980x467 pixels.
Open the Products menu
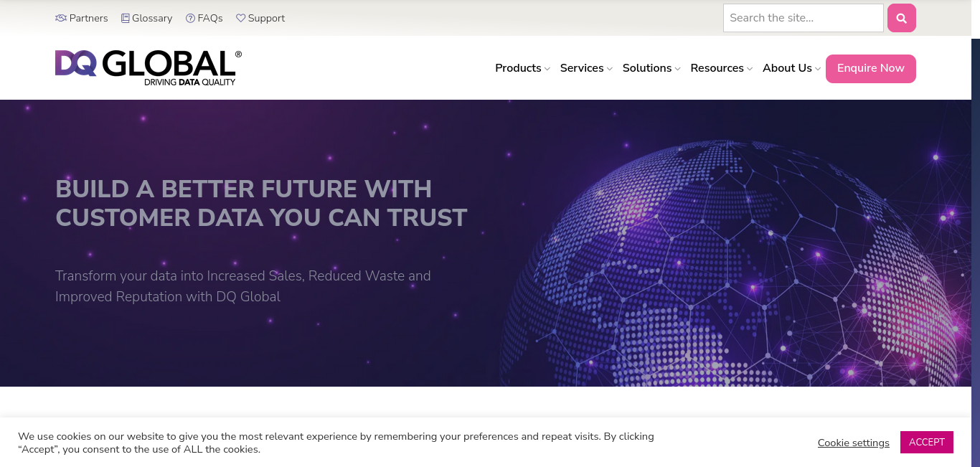point(518,68)
